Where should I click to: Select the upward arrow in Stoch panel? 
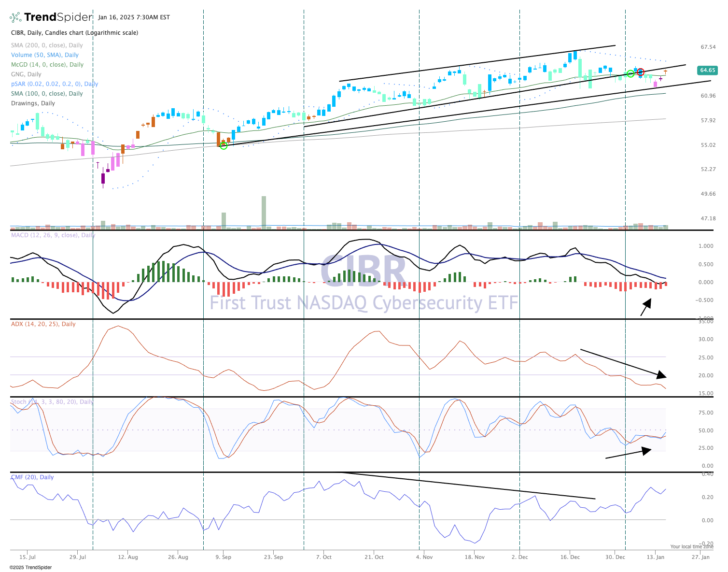click(628, 453)
